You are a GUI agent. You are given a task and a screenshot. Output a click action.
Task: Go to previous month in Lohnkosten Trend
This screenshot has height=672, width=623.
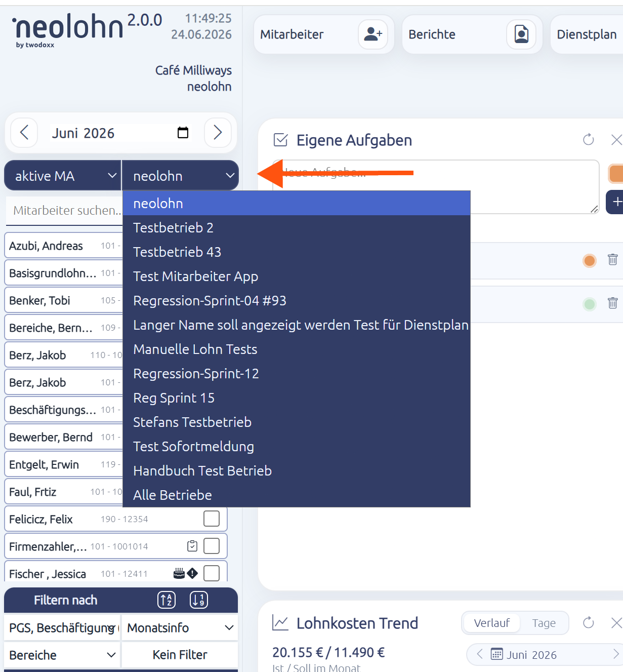(479, 654)
